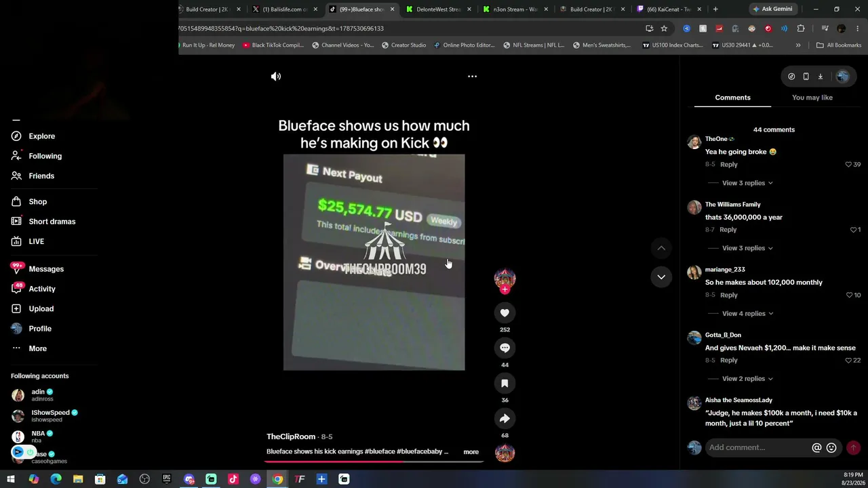Follow TheClipRoom with the plus badge

click(505, 289)
